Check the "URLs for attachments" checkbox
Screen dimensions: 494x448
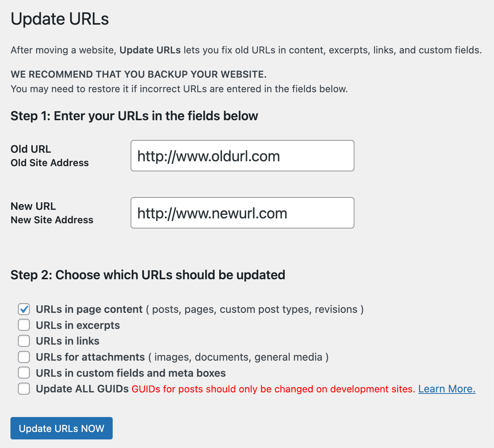tap(24, 357)
